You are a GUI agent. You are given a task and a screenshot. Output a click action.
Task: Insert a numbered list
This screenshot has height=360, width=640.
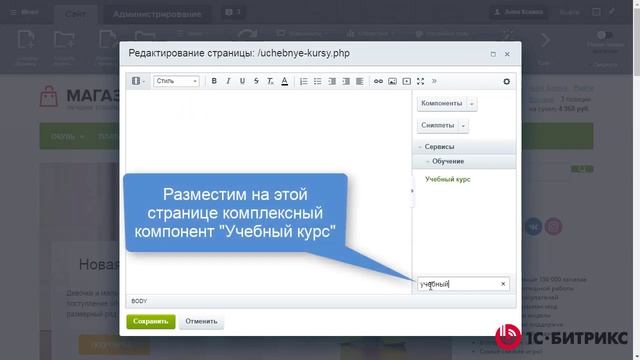coord(303,81)
